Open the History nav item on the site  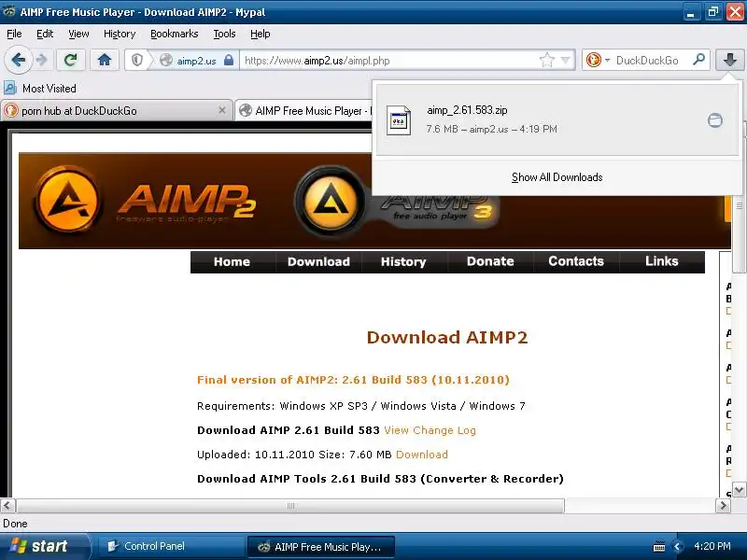coord(403,261)
